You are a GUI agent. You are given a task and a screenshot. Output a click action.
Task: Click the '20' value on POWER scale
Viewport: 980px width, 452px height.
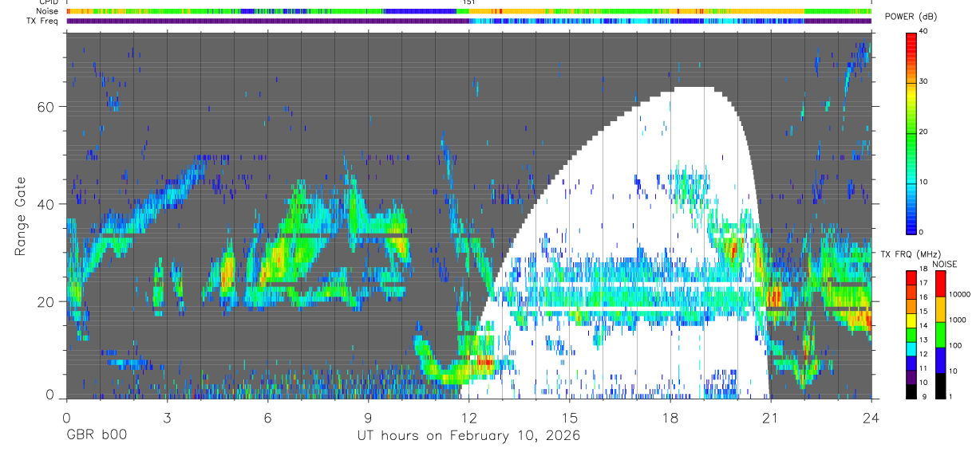(x=924, y=132)
